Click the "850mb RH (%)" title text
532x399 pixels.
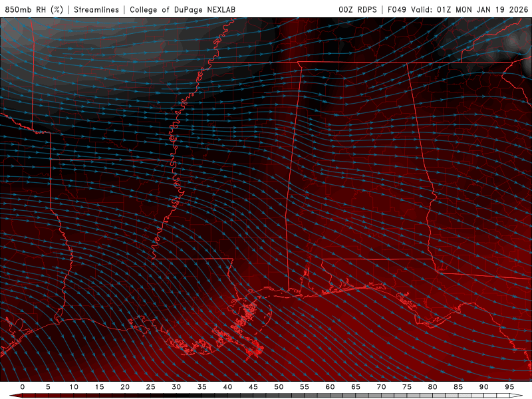(x=34, y=9)
